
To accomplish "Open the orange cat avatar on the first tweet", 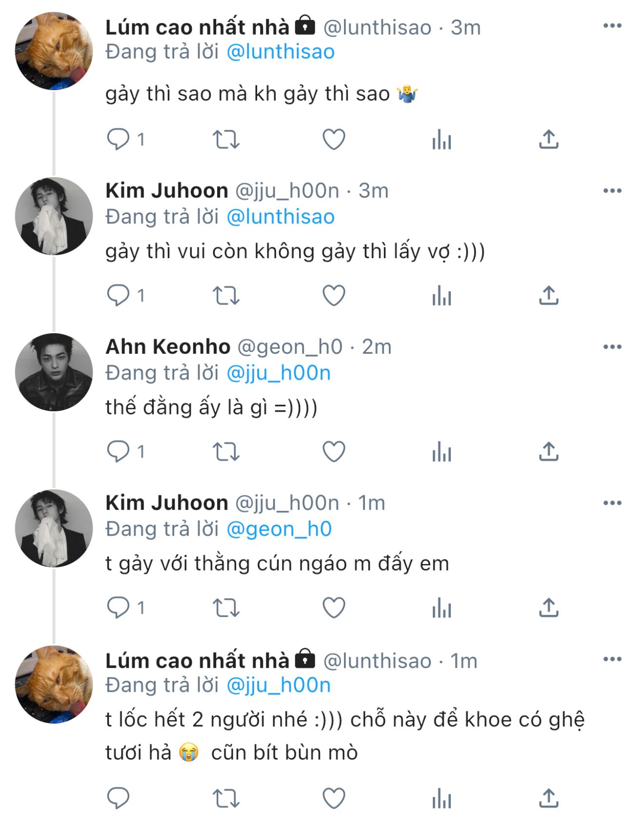I will [x=54, y=51].
